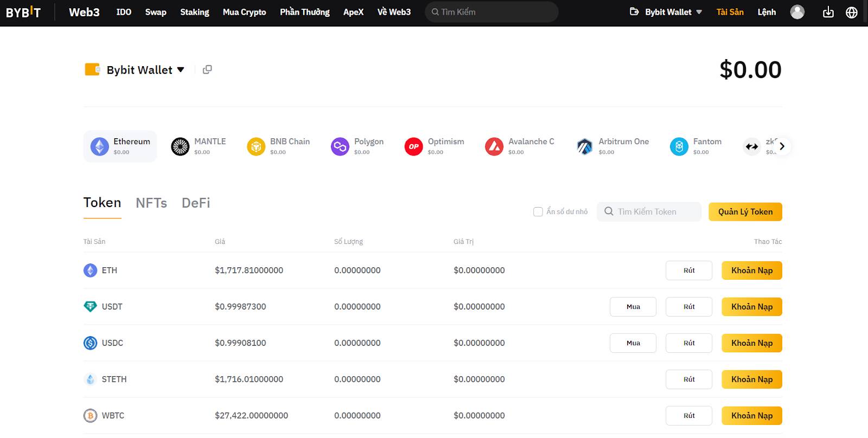Expand the header Bybit Wallet dropdown arrow
The width and height of the screenshot is (868, 438).
coord(699,12)
